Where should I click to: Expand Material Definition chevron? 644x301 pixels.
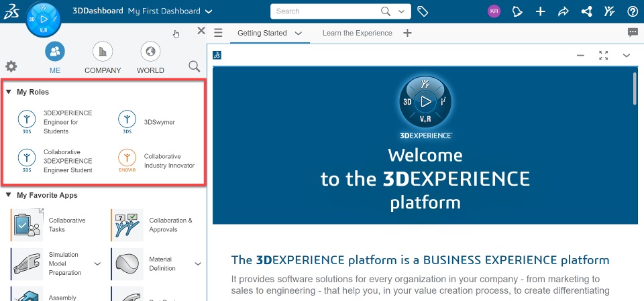pos(198,263)
